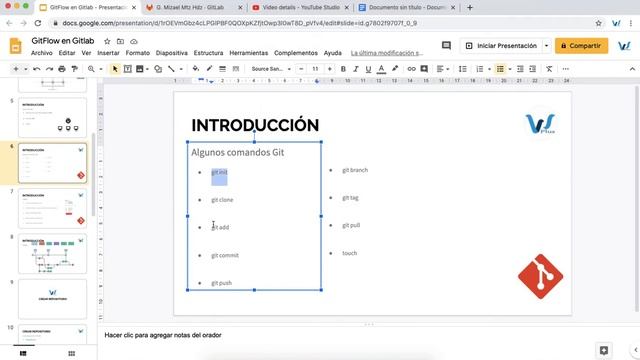Open the Diapositiva menu
The height and width of the screenshot is (360, 640).
[x=172, y=53]
